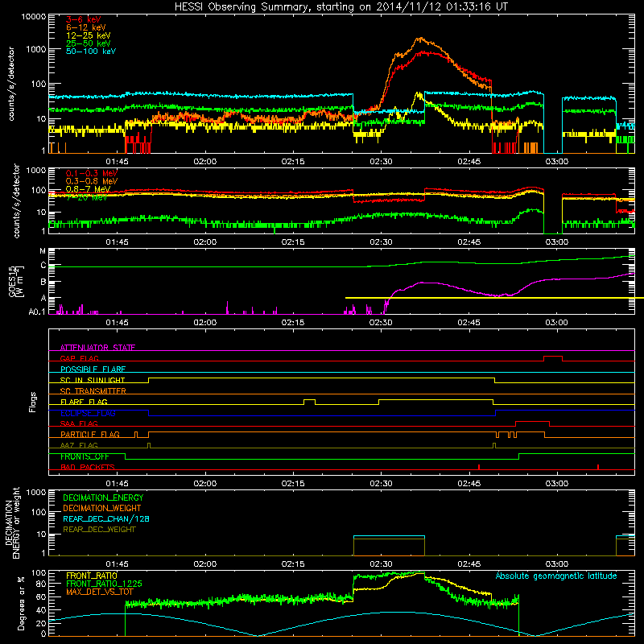Screen dimensions: 644x644
Task: Click the BAD_PACKETS spike near 02:47
Action: 479,467
